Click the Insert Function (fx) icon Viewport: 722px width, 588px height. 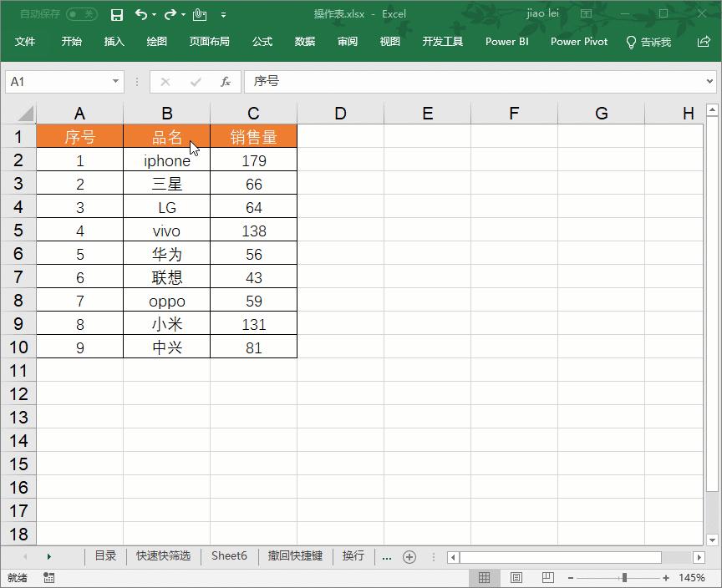226,81
